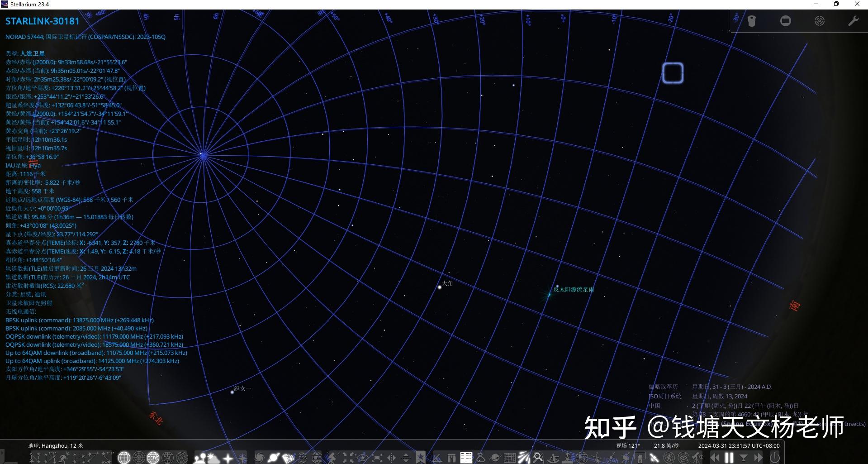Enable the galactic grid (GAL icon)
The image size is (868, 464).
pyautogui.click(x=167, y=457)
